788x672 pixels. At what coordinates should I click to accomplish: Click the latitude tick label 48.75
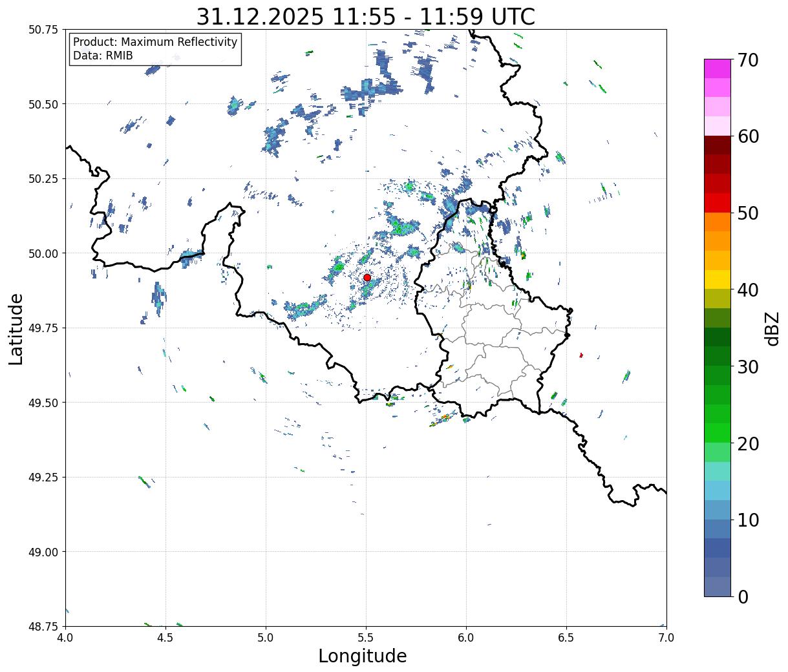[44, 626]
